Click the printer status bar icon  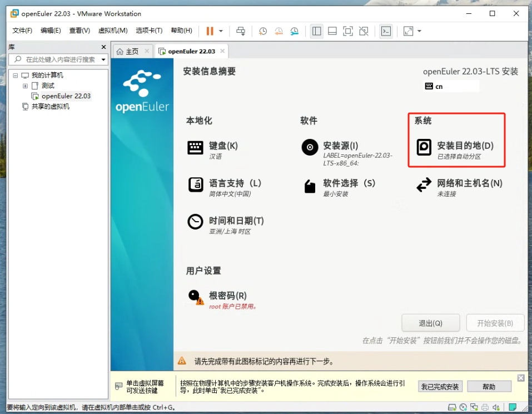point(485,407)
